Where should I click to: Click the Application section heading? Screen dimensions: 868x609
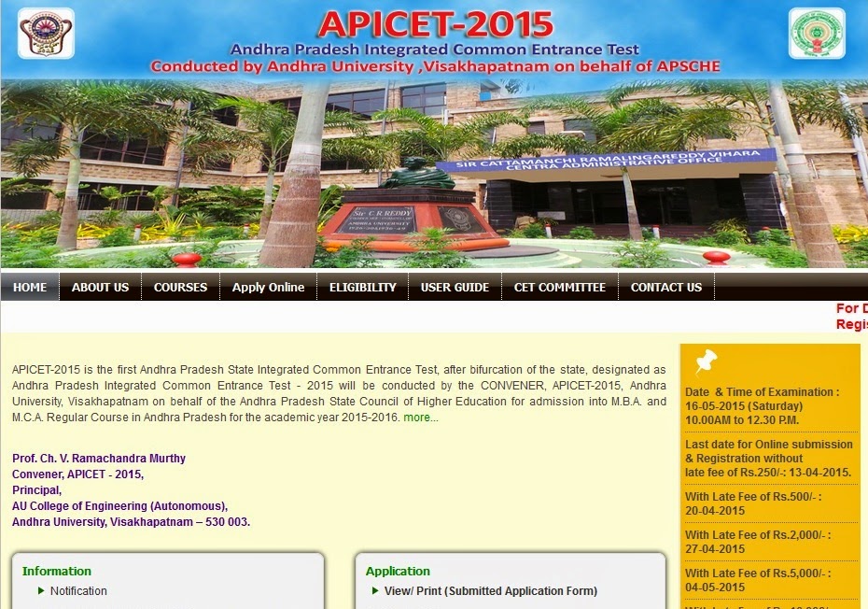click(x=398, y=571)
